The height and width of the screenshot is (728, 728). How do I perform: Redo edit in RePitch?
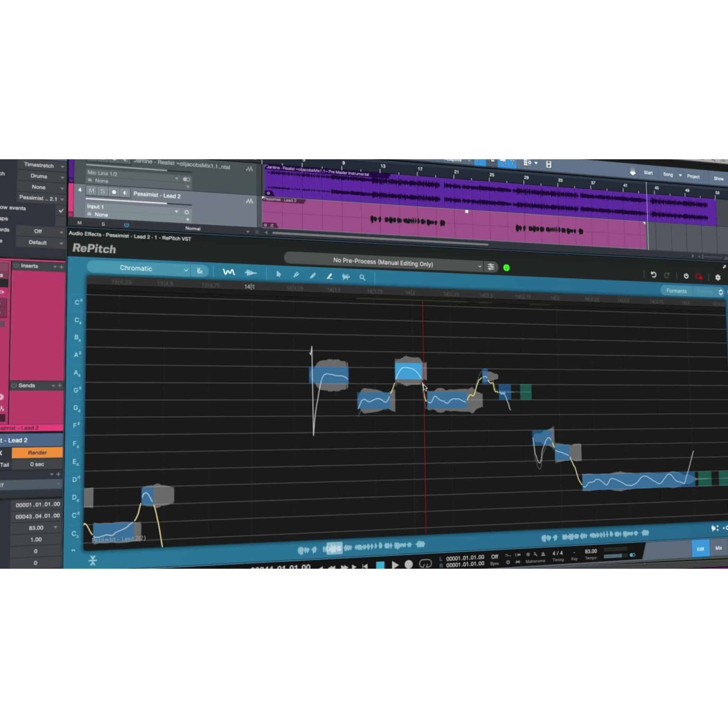(667, 275)
